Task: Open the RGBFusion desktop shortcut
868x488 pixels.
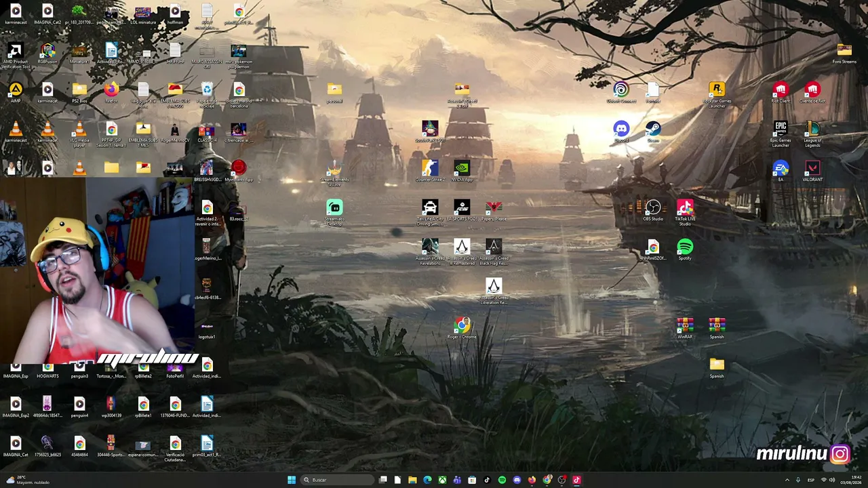Action: 47,53
